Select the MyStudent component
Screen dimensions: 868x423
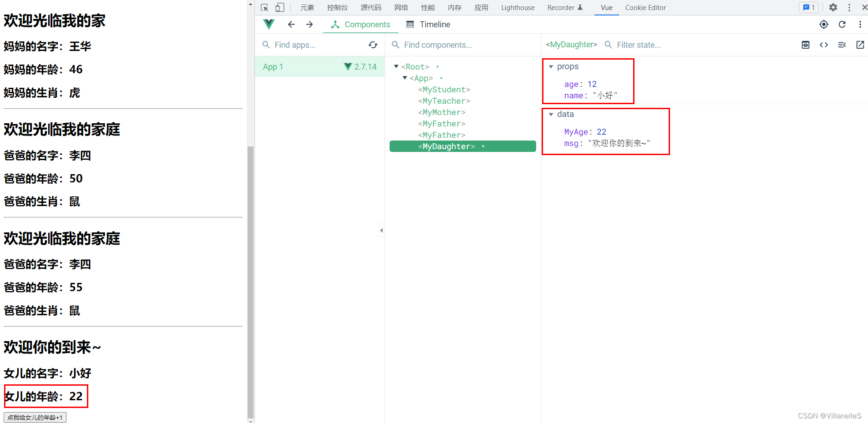(x=444, y=90)
